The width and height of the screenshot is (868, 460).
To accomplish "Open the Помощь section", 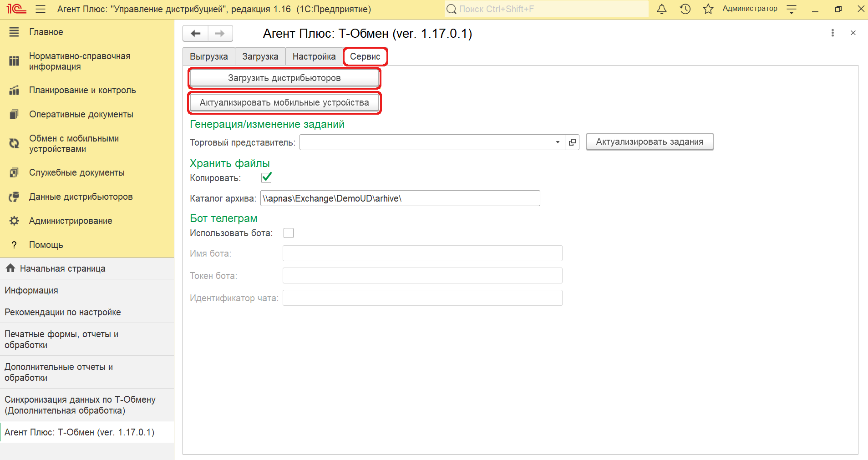I will pos(46,245).
